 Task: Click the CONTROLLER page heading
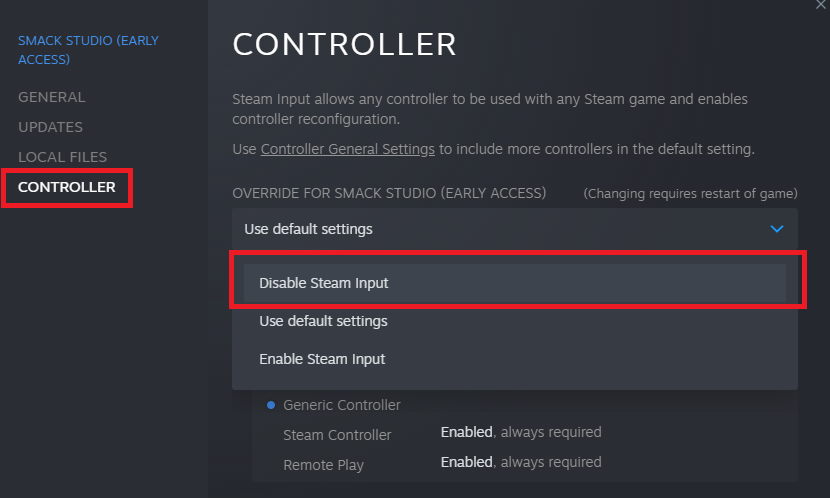pyautogui.click(x=344, y=44)
